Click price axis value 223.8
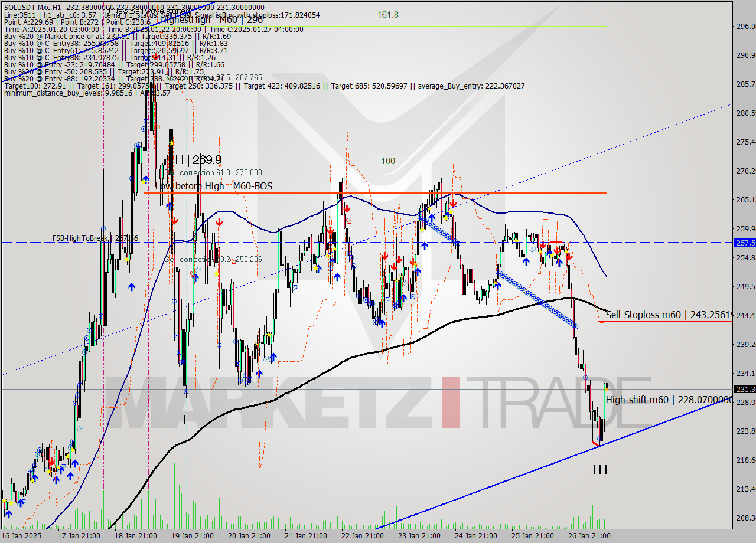 (x=745, y=431)
